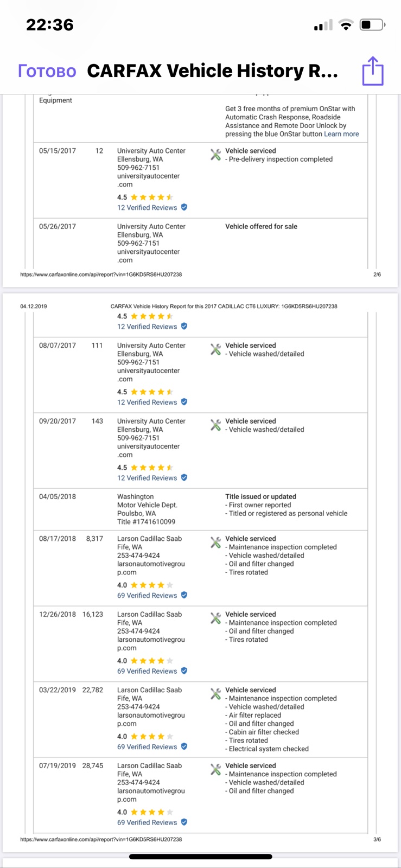This screenshot has width=401, height=868.
Task: Tap the CARFAX Vehicle History title
Action: [213, 71]
